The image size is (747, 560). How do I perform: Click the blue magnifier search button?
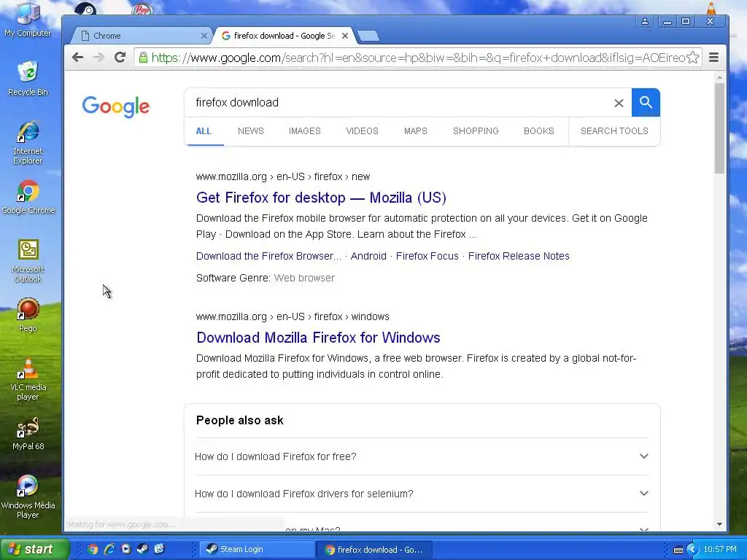click(646, 102)
